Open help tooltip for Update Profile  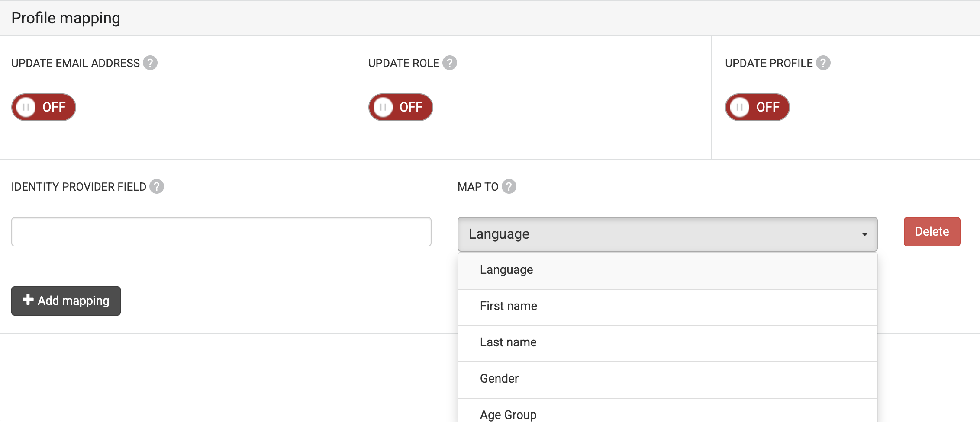point(823,63)
